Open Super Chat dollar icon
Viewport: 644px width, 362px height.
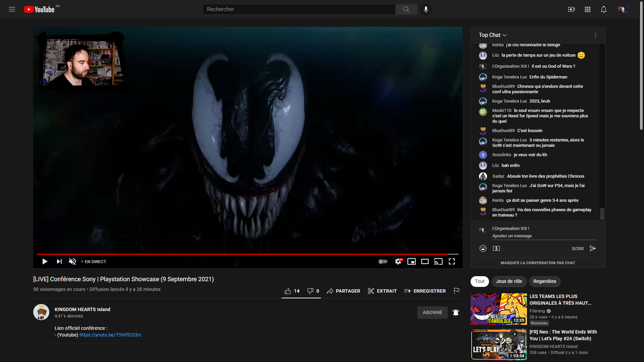[496, 248]
